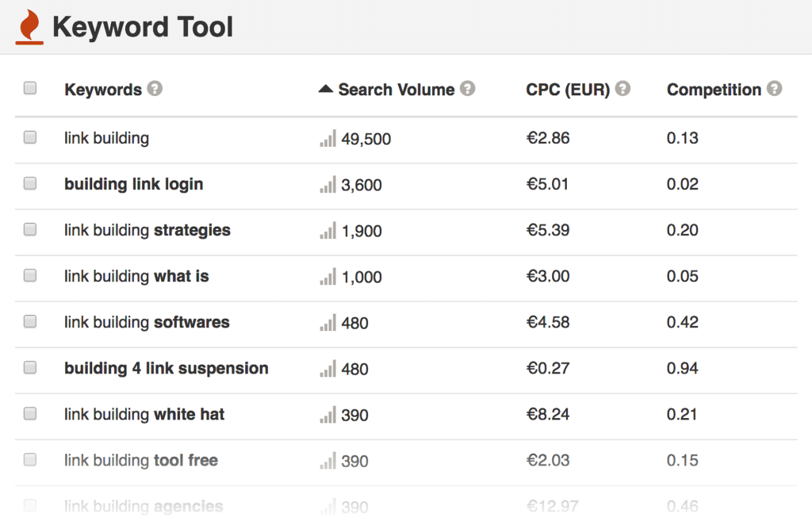This screenshot has height=529, width=812.
Task: Check the checkbox for link building
Action: coord(29,139)
